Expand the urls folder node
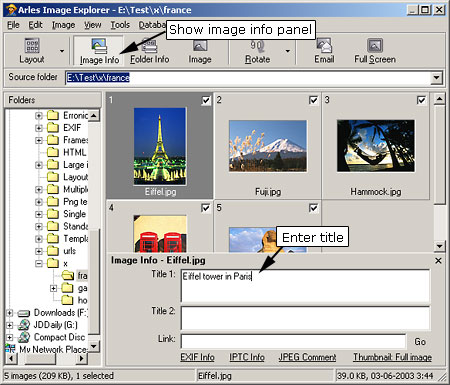This screenshot has width=450, height=385. coord(39,251)
